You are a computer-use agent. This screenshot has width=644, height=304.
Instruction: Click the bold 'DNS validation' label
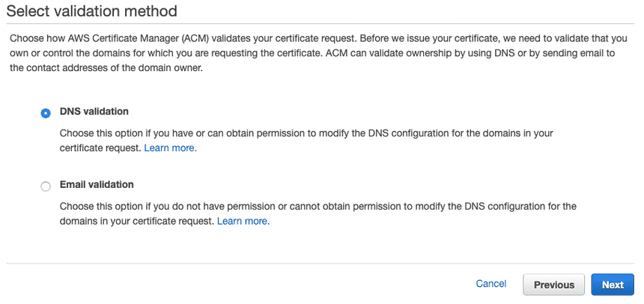[x=94, y=112]
